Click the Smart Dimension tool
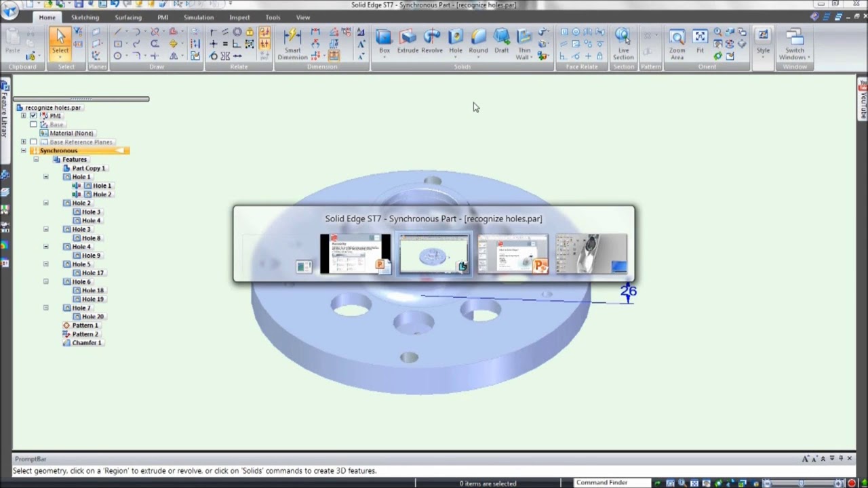The height and width of the screenshot is (488, 868). tap(292, 43)
